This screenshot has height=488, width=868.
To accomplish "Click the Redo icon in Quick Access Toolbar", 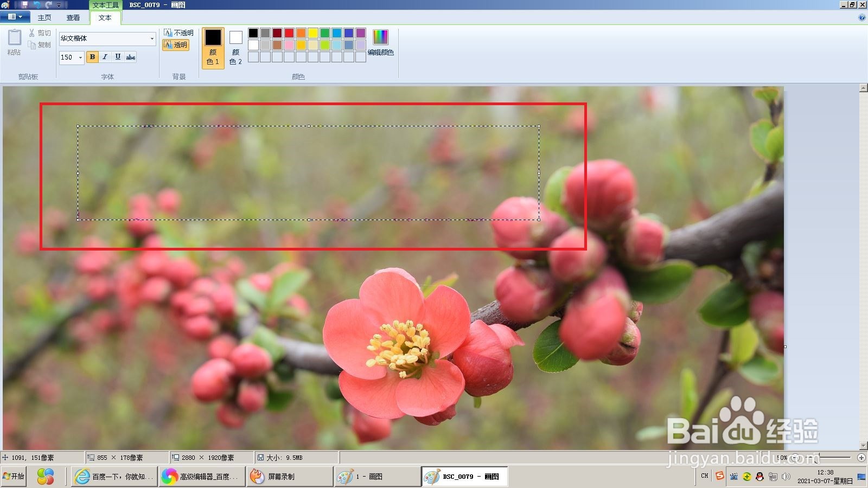I will (49, 5).
